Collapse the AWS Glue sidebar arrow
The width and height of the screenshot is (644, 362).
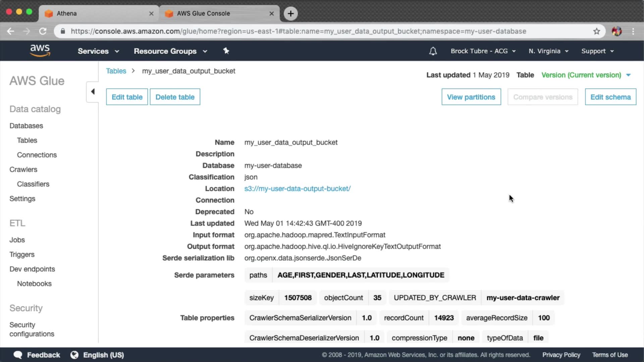[x=93, y=92]
